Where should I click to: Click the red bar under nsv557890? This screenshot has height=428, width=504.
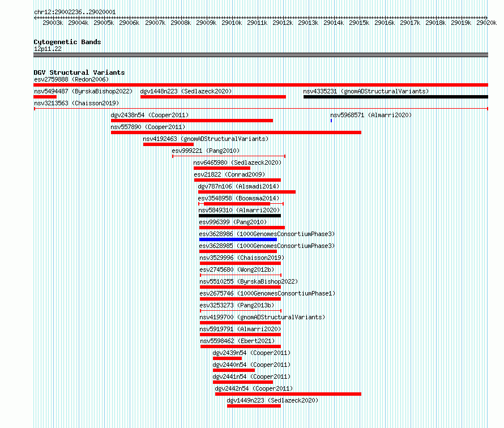(x=236, y=132)
